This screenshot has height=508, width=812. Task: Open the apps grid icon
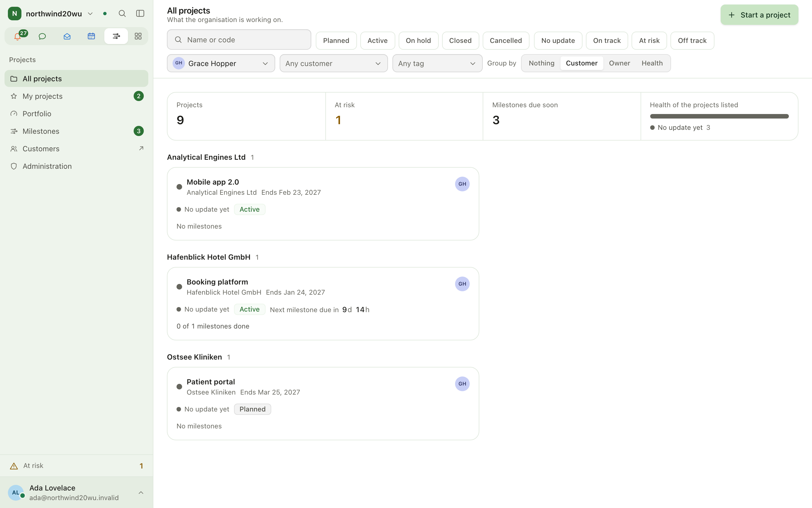click(138, 36)
